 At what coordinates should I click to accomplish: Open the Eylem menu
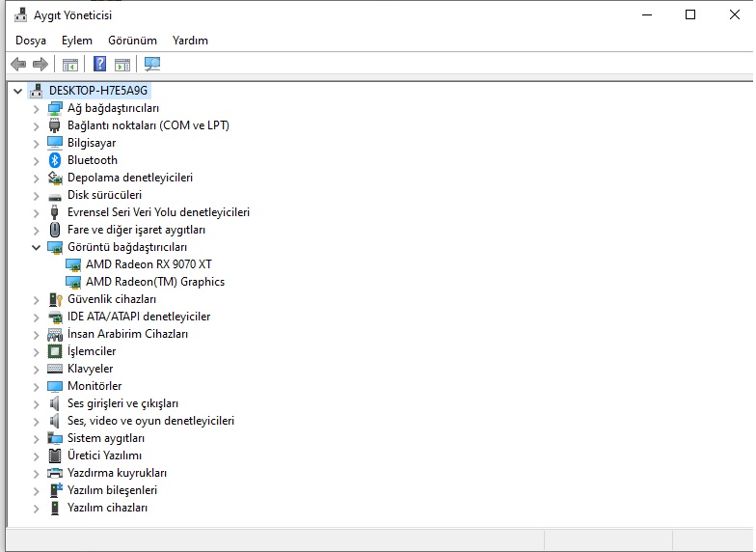pyautogui.click(x=77, y=41)
